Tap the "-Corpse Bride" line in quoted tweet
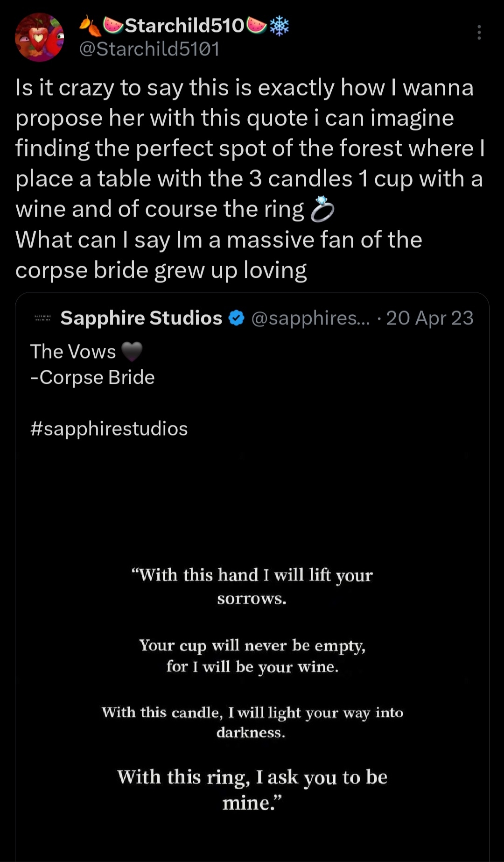 tap(92, 377)
